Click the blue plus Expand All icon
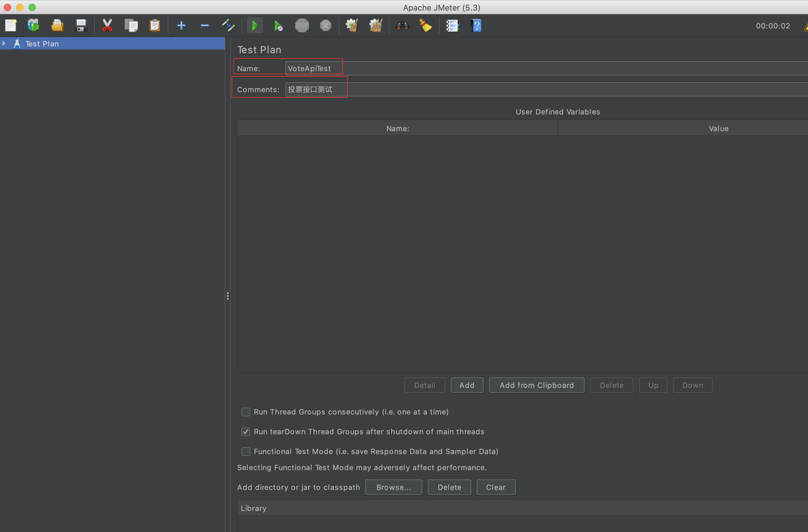 181,26
